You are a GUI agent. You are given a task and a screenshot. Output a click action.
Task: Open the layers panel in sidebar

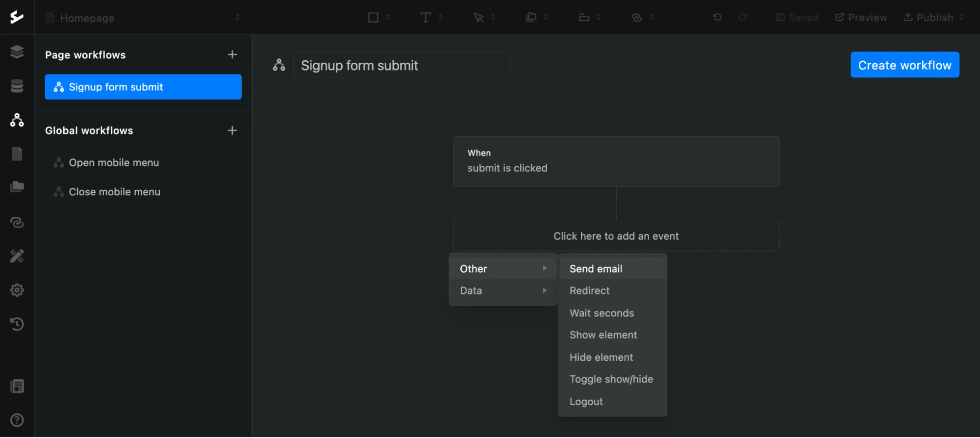click(17, 52)
